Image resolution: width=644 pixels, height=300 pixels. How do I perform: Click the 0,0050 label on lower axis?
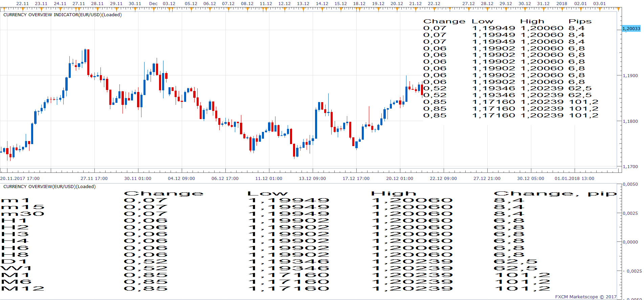(x=630, y=184)
